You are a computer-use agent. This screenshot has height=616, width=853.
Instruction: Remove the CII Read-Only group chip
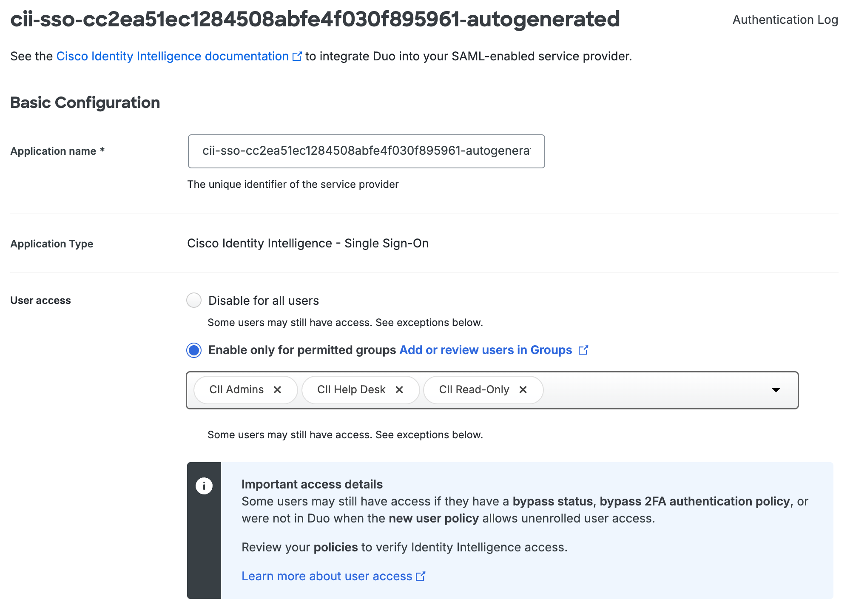(x=523, y=389)
